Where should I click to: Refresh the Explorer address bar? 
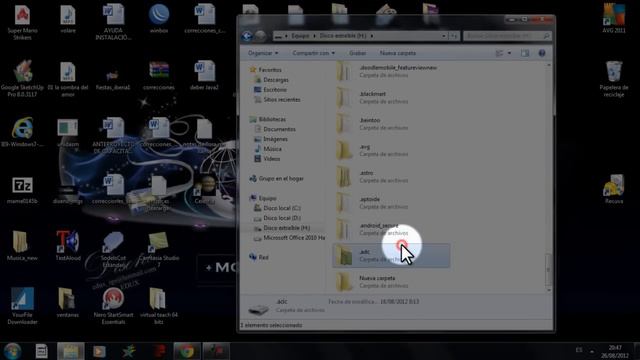[x=454, y=36]
